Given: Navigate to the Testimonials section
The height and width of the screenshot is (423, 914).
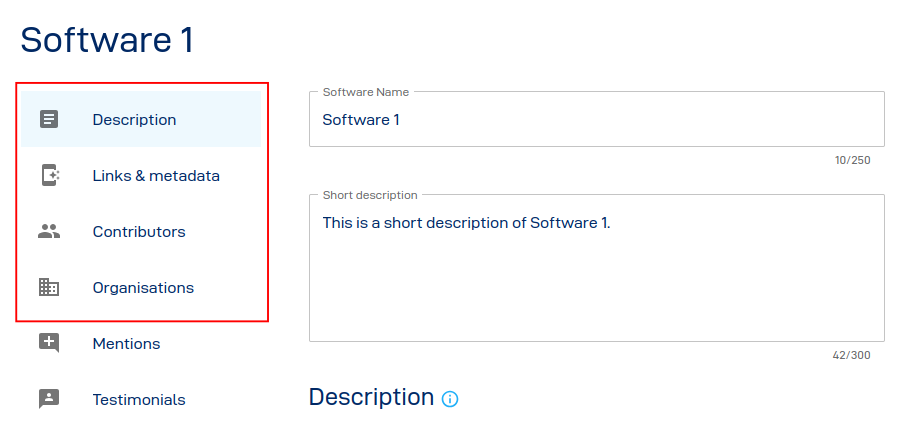Looking at the screenshot, I should [x=139, y=400].
